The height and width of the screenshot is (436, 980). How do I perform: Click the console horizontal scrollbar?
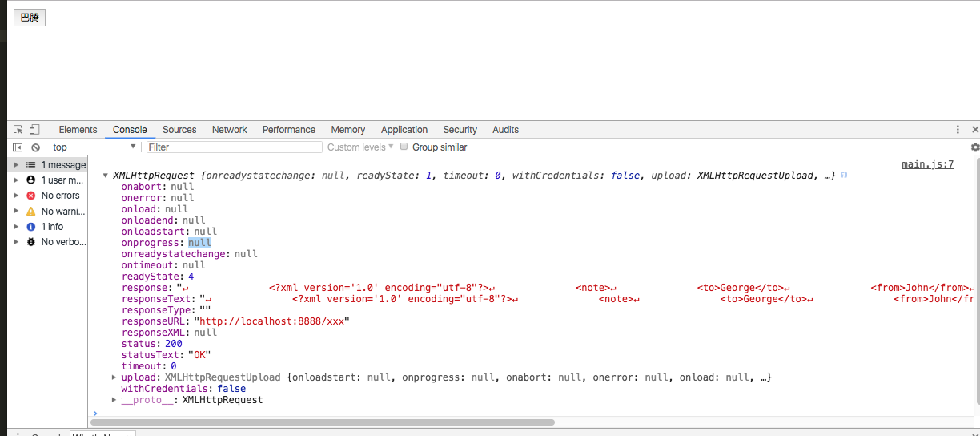323,422
